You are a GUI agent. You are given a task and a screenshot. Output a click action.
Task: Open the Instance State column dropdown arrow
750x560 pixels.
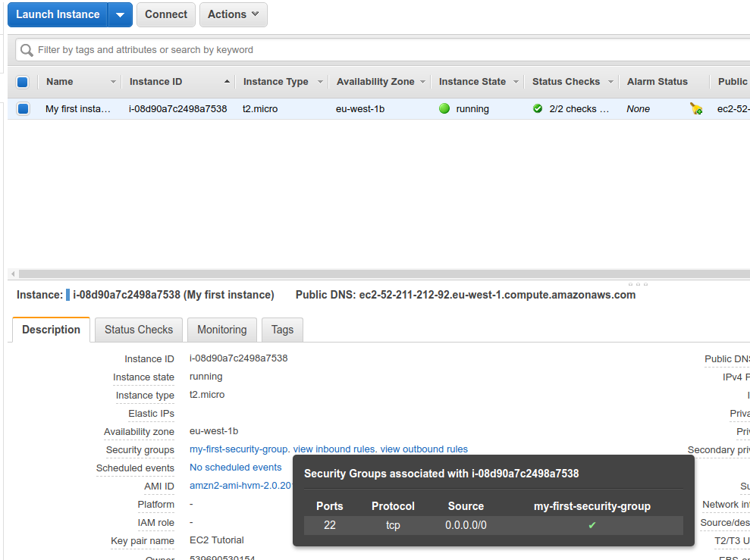(x=516, y=82)
